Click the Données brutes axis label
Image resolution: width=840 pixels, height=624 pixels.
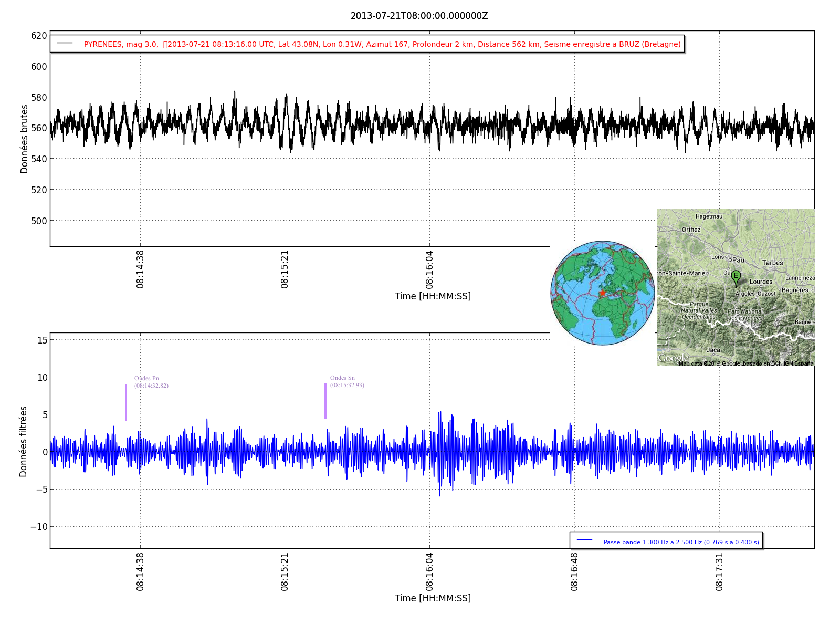24,139
